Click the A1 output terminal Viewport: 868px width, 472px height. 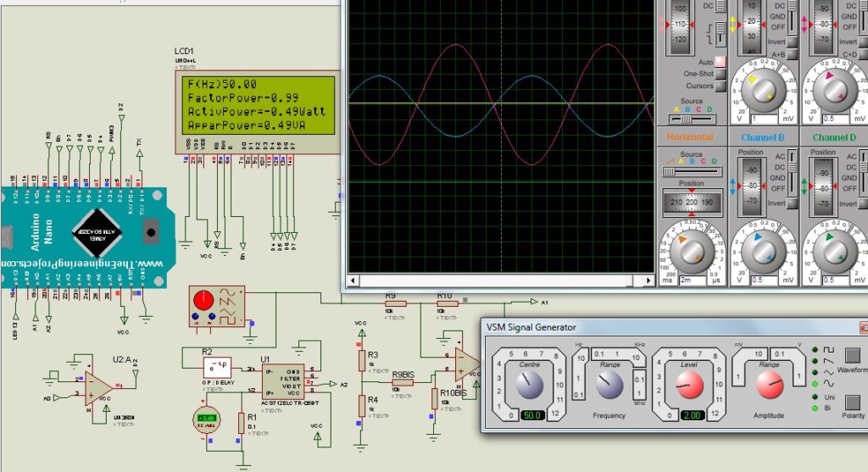[534, 302]
